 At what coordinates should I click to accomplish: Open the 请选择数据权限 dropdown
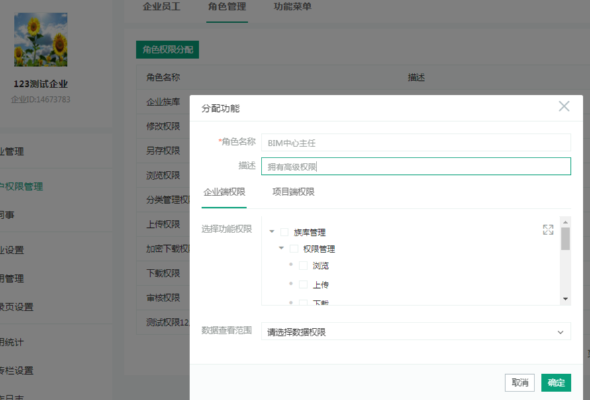click(x=416, y=332)
